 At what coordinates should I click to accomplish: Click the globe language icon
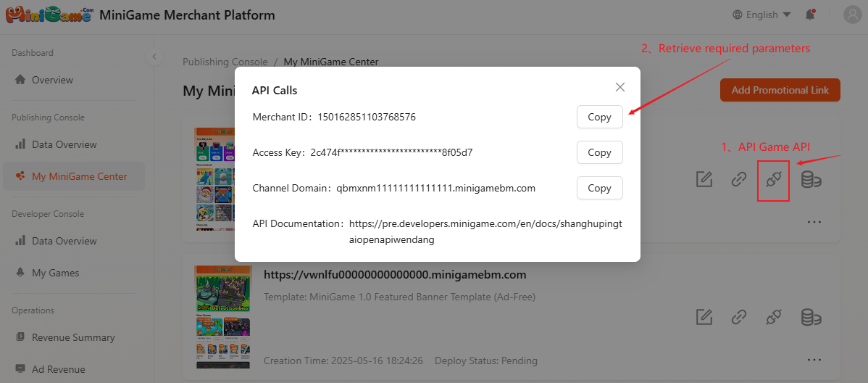[x=738, y=15]
